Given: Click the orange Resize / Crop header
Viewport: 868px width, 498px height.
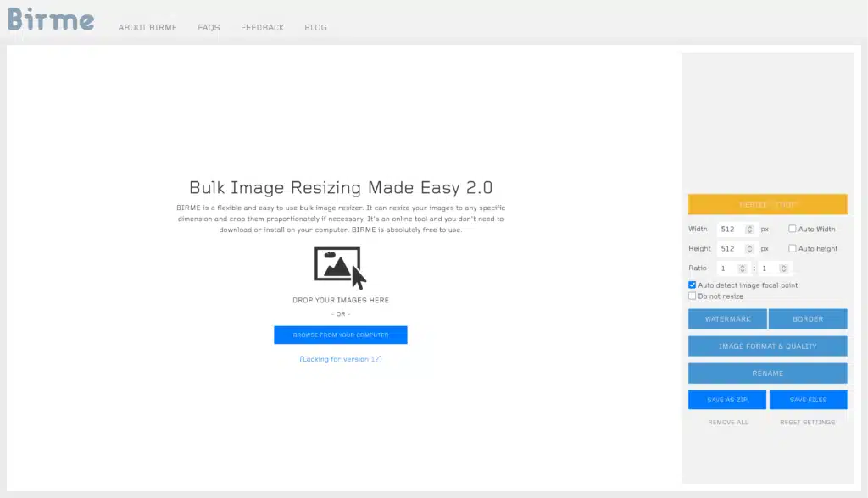Looking at the screenshot, I should [x=767, y=204].
